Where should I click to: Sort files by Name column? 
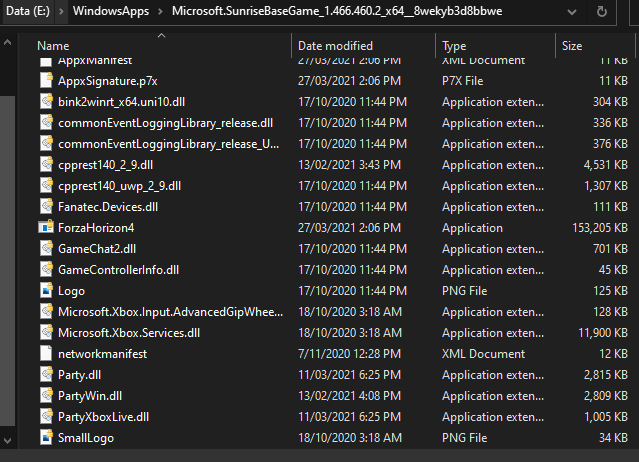point(53,46)
